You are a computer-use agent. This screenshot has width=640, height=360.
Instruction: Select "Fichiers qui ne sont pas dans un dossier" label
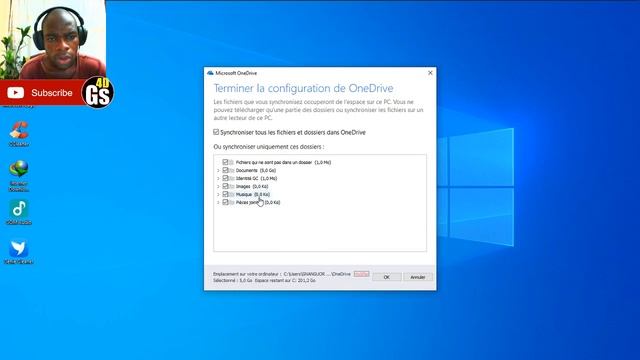[x=274, y=162]
